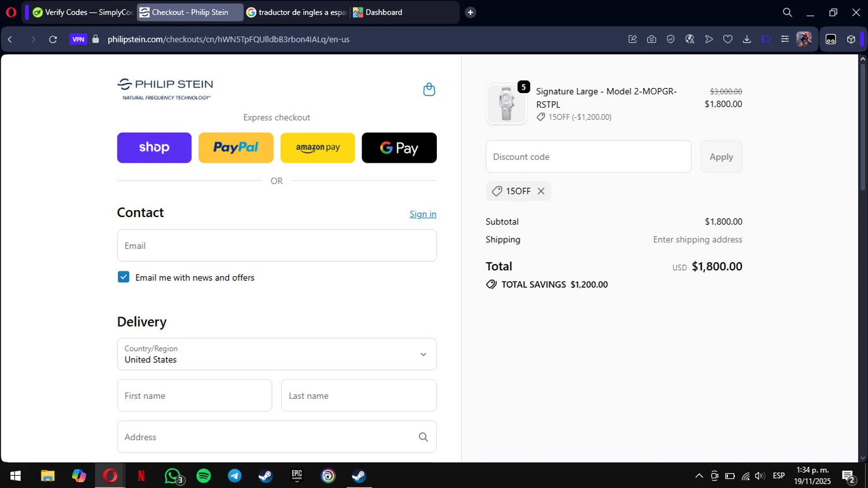Click the Total amount $1,800.00

coord(717,266)
